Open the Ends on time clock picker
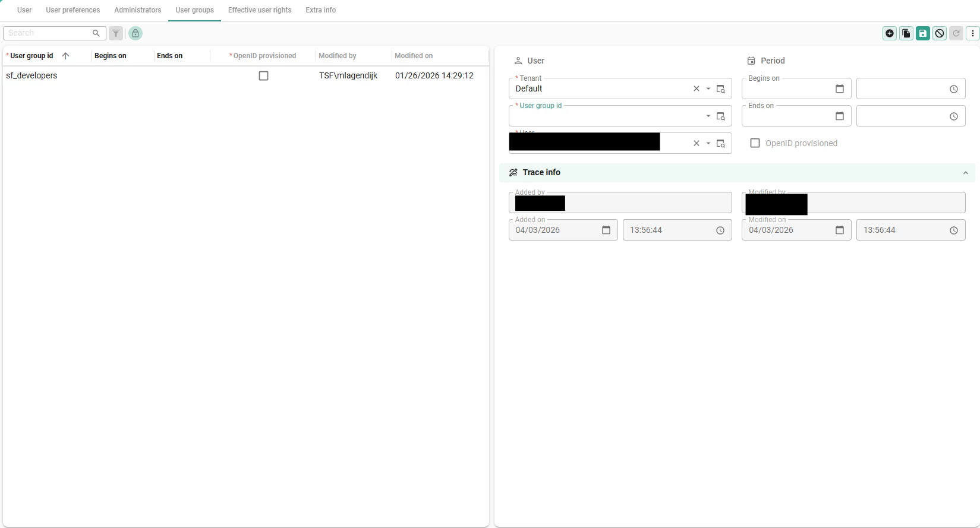 pos(953,116)
